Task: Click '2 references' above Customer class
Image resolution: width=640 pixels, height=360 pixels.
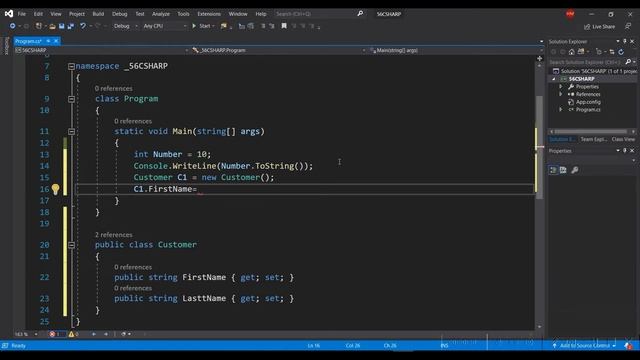Action: click(x=113, y=235)
